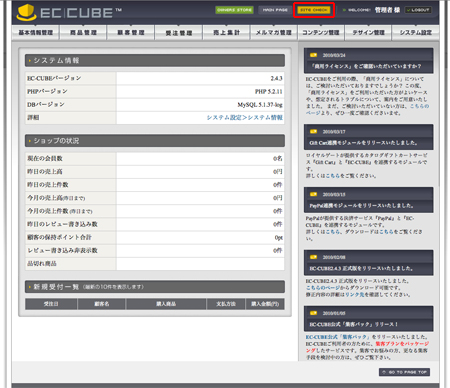
Task: Click 0pt value for 顧客の保持ポイント合計
Action: 279,237
